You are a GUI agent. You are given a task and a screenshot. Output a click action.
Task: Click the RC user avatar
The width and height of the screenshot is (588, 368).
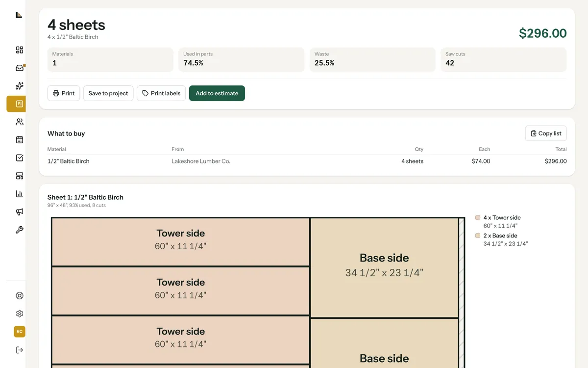[x=20, y=332]
